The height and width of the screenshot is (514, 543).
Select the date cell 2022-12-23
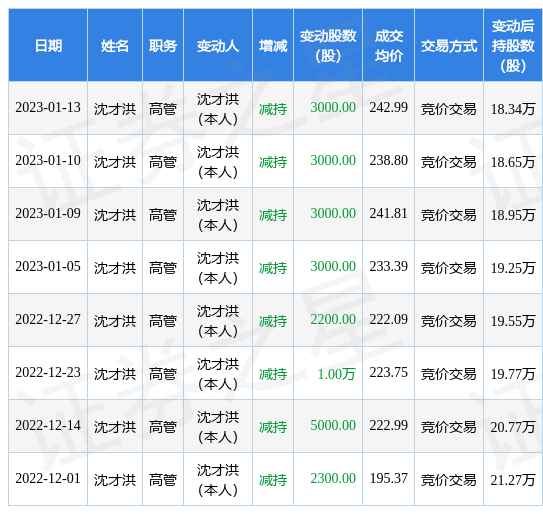(x=48, y=372)
